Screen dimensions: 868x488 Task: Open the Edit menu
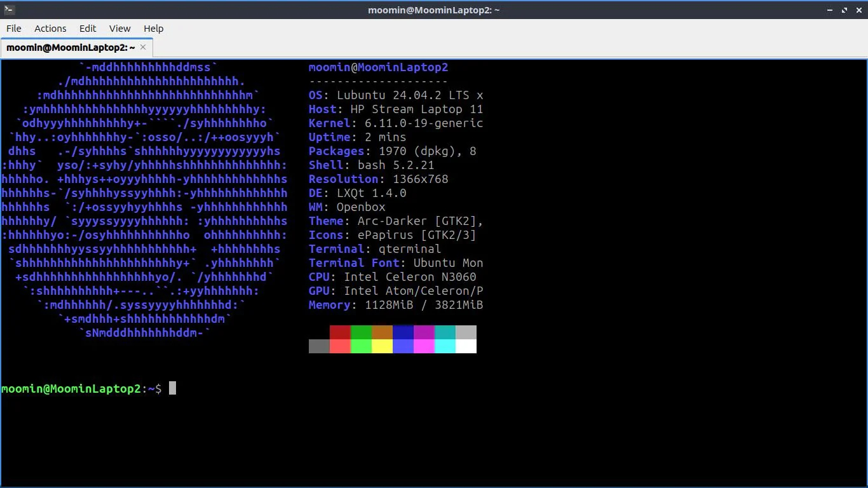[88, 29]
